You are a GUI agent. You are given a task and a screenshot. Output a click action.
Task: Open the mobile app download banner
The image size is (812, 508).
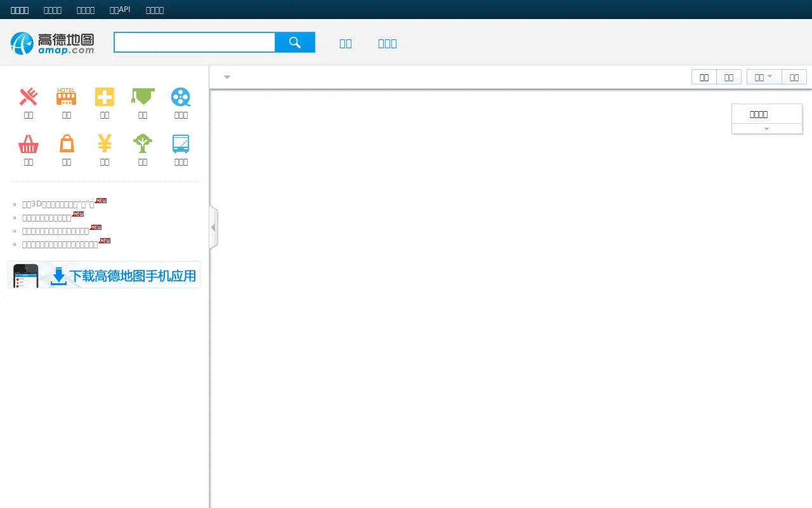click(104, 275)
